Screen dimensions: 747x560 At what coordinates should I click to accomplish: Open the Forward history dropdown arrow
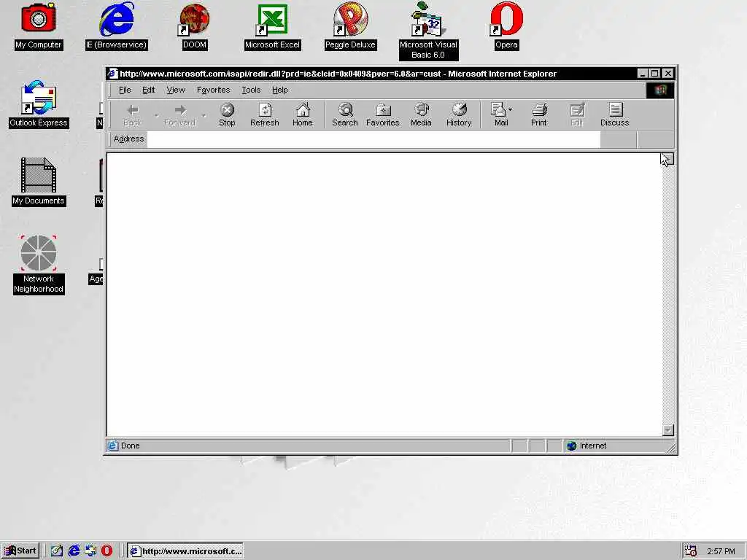coord(204,115)
